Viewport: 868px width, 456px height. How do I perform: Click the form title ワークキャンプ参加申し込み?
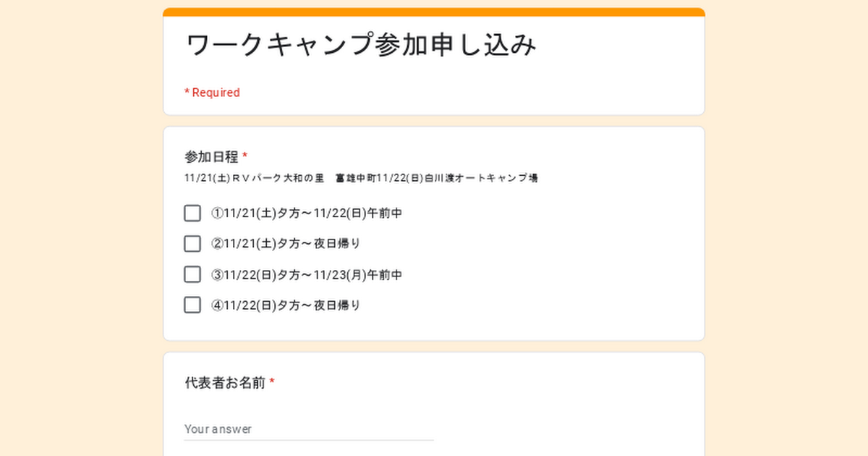click(362, 46)
